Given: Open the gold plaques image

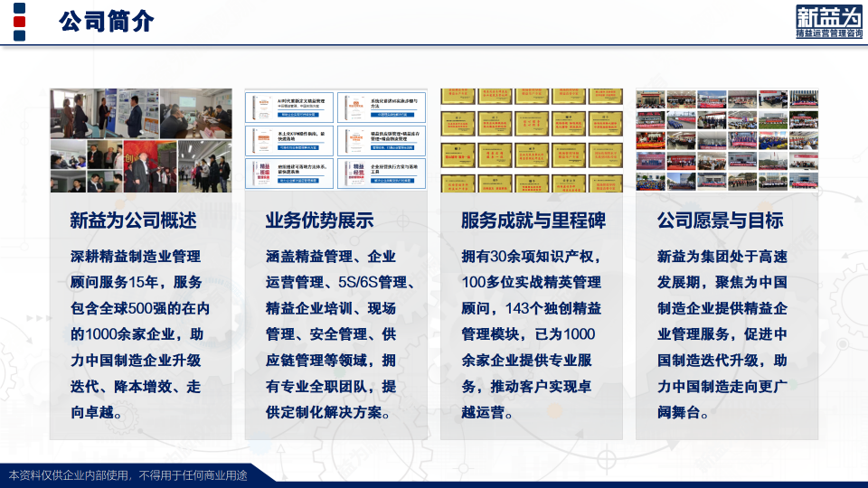Looking at the screenshot, I should [531, 140].
